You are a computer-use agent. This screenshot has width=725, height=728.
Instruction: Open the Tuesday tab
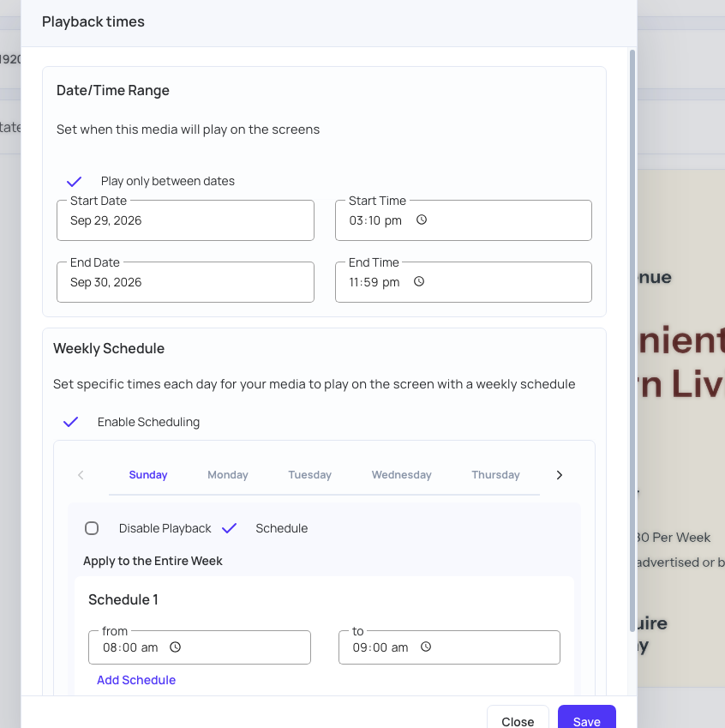(x=309, y=475)
